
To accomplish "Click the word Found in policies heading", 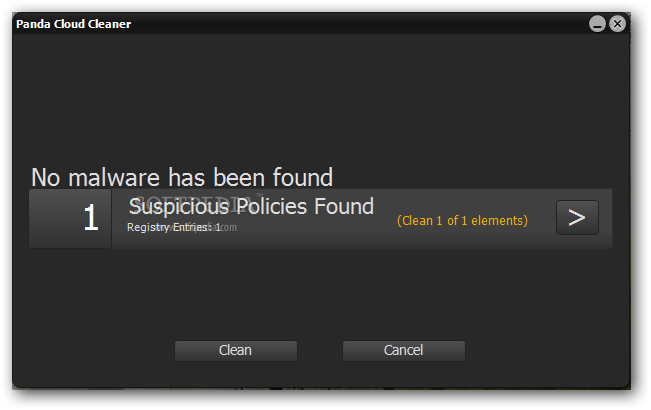I will pos(344,206).
